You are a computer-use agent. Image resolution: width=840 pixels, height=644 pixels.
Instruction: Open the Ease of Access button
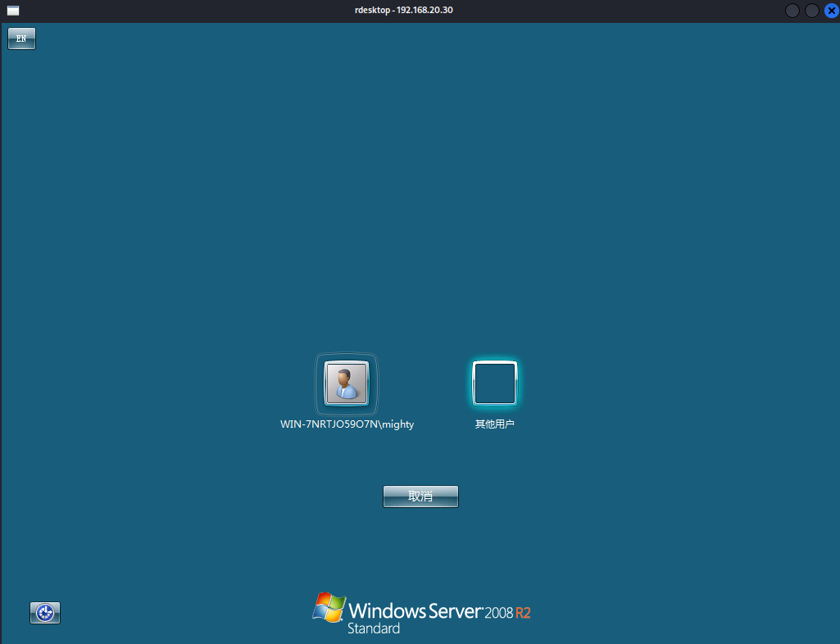[x=45, y=612]
